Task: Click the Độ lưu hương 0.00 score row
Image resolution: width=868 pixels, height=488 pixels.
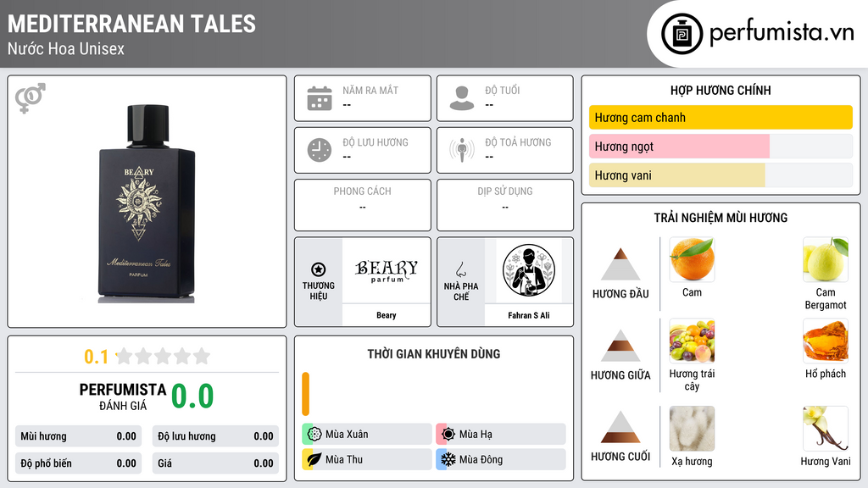Action: tap(215, 436)
